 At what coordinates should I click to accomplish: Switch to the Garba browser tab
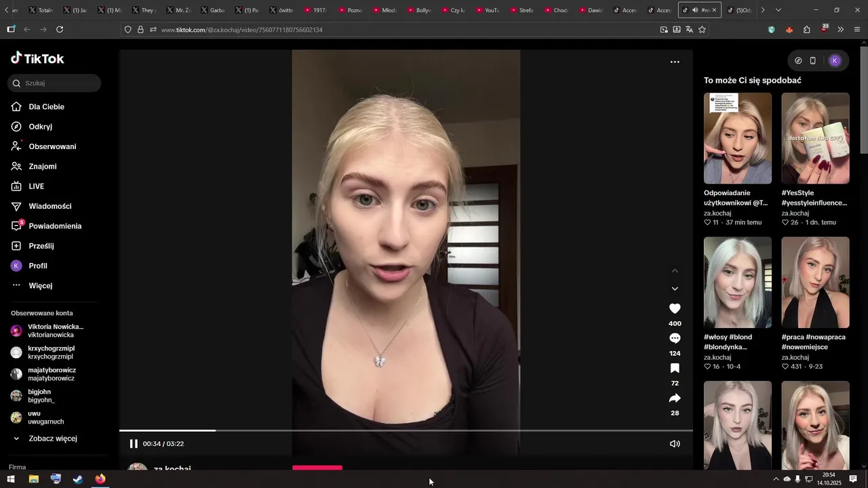point(212,10)
